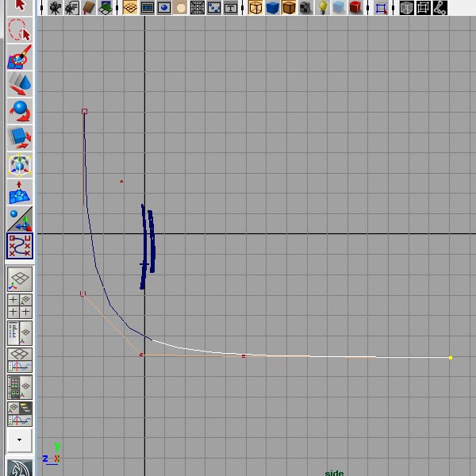This screenshot has width=476, height=476.
Task: Choose the Rotate tool sphere icon
Action: point(19,111)
